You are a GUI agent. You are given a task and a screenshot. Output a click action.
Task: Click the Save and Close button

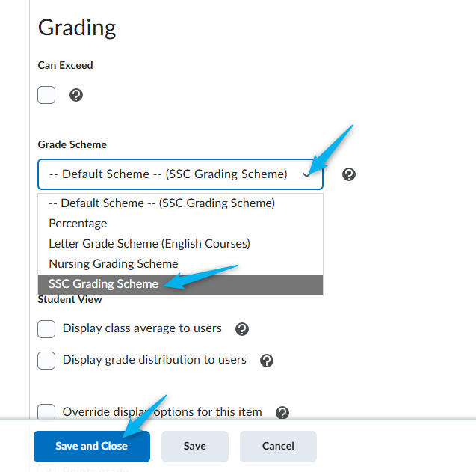click(x=92, y=446)
